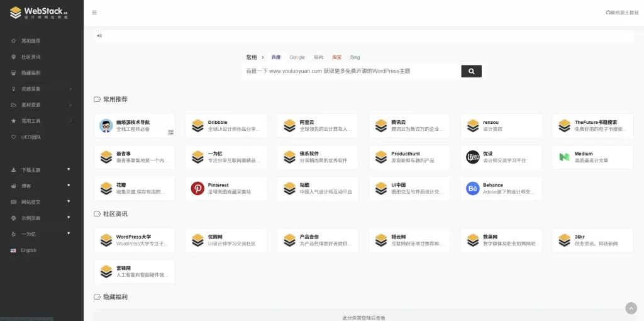Click the 佛系软件 card icon
644x321 pixels.
click(289, 157)
